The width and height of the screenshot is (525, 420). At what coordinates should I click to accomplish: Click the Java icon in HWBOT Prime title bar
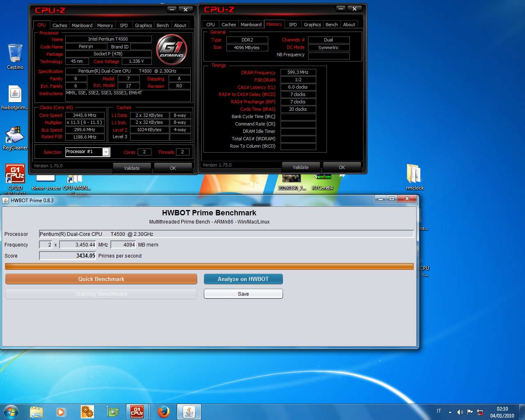(5, 200)
